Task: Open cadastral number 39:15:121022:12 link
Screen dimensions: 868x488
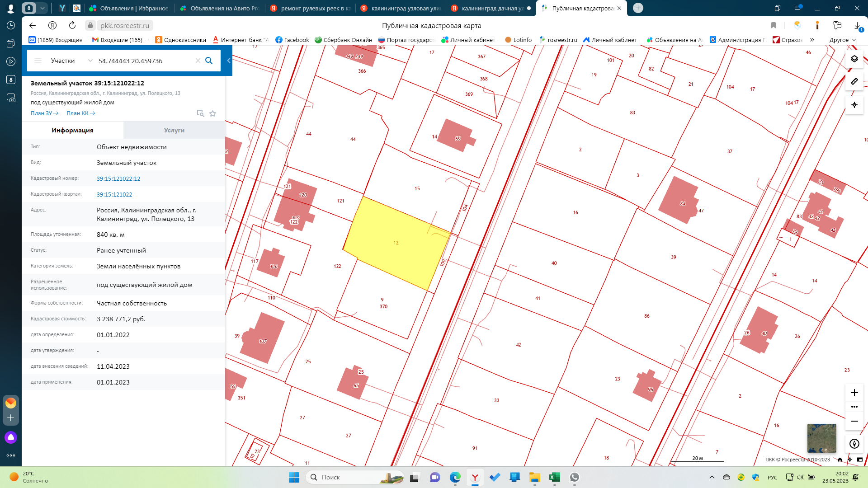Action: (x=118, y=178)
